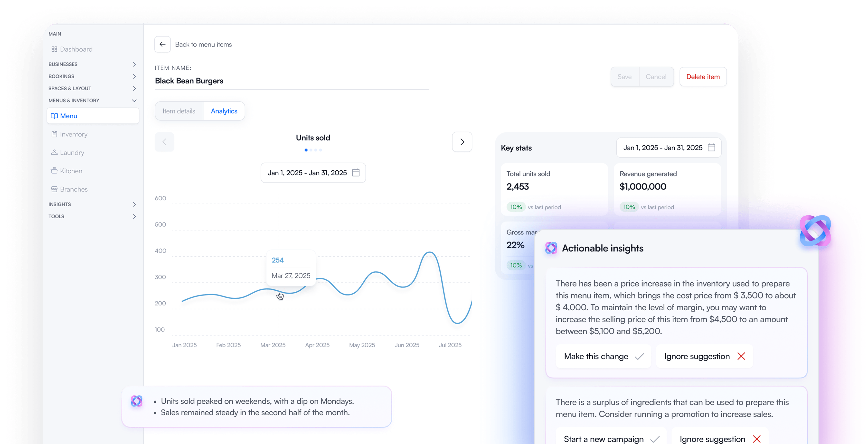The width and height of the screenshot is (868, 444).
Task: Click the large floating AI assistant orb
Action: click(x=815, y=231)
